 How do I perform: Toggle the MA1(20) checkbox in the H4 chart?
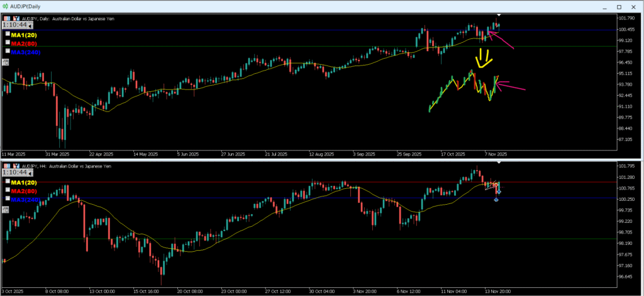(x=8, y=181)
